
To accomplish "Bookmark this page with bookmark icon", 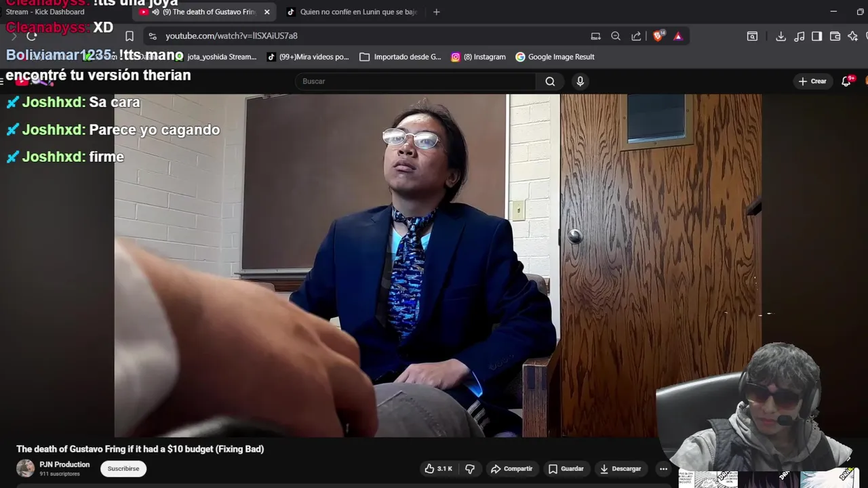I will click(130, 36).
